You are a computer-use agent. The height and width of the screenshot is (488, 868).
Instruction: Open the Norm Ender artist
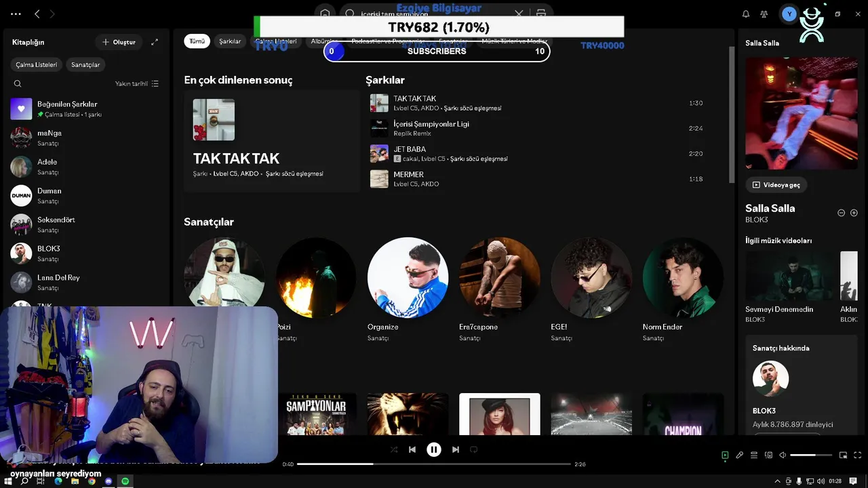[x=683, y=277]
